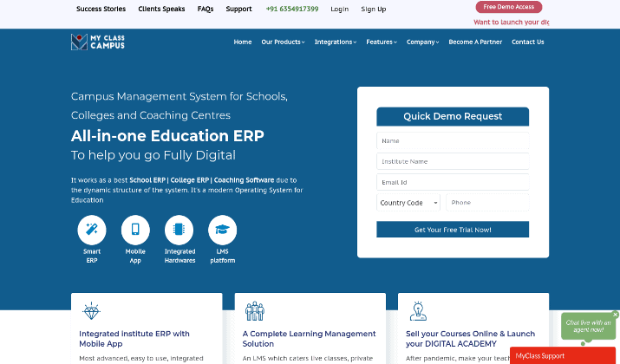Viewport: 620px width, 364px height.
Task: Click the lightbulb icon on the Digital Academy card
Action: click(x=418, y=311)
